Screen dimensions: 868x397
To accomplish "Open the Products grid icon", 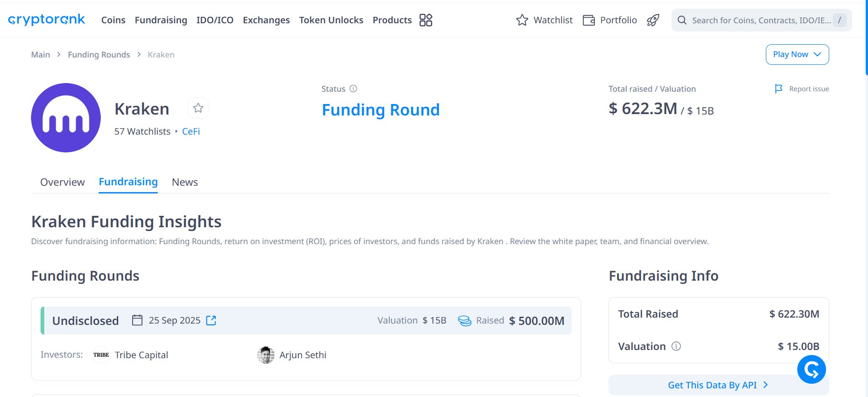I will tap(426, 20).
